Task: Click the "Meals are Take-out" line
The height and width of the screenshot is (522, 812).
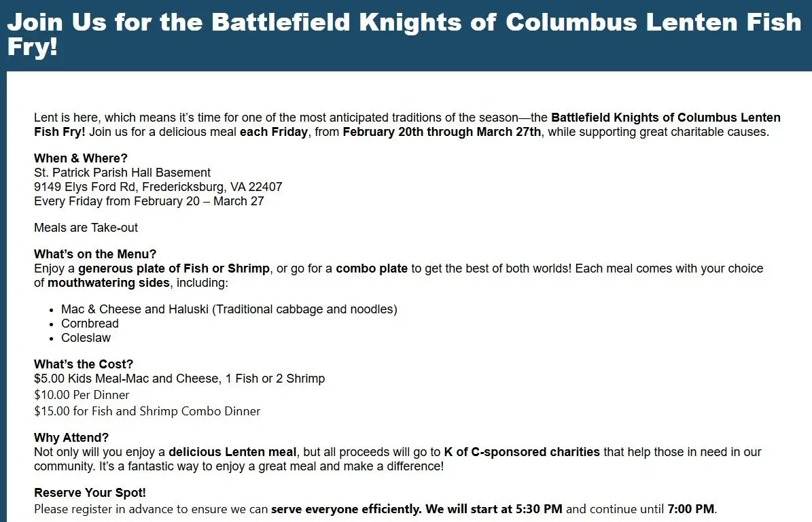Action: coord(86,228)
